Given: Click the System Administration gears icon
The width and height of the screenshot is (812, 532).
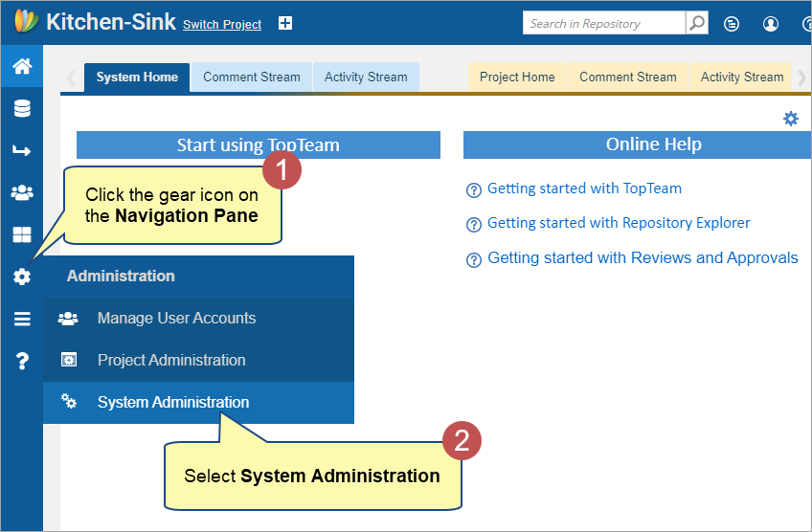Looking at the screenshot, I should pyautogui.click(x=68, y=401).
